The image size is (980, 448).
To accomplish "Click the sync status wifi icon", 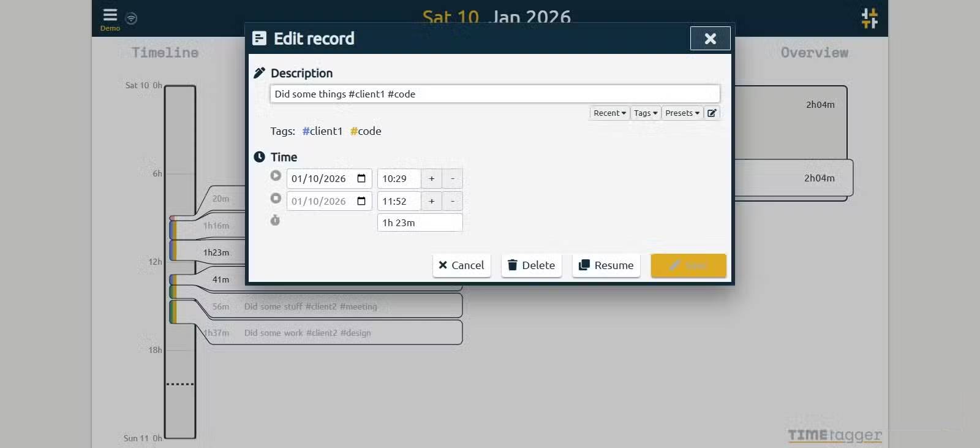I will (x=131, y=18).
